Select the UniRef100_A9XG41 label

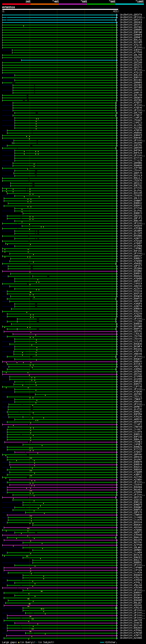tap(131, 605)
